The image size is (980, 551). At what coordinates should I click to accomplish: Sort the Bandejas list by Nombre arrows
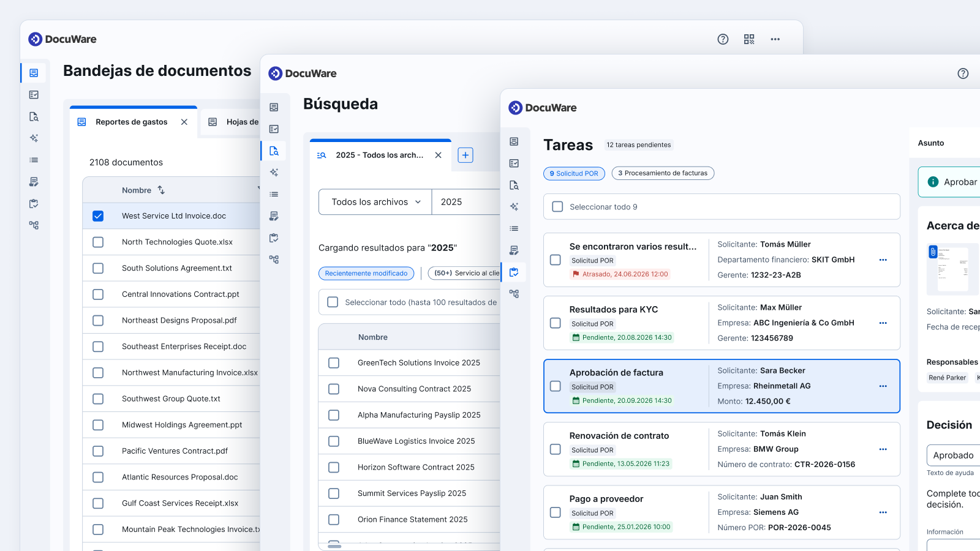(161, 190)
